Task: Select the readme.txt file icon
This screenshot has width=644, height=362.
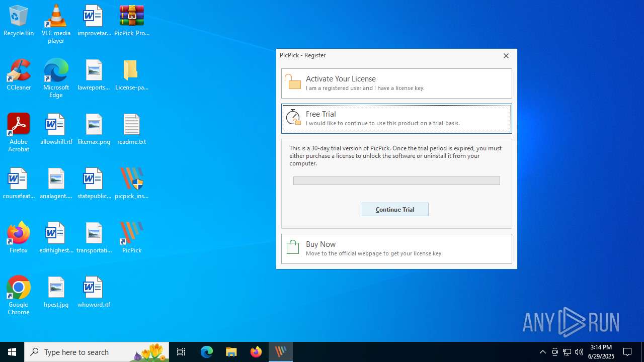Action: [x=132, y=130]
